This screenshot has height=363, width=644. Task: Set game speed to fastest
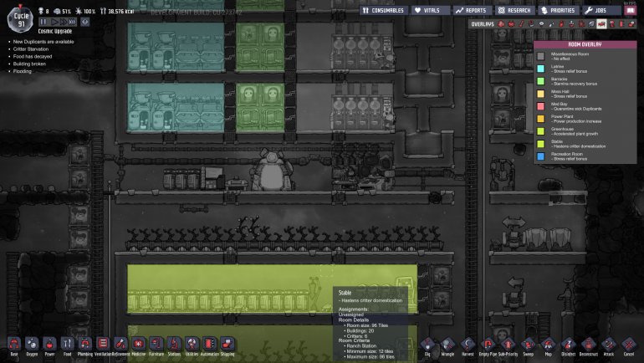(x=73, y=22)
